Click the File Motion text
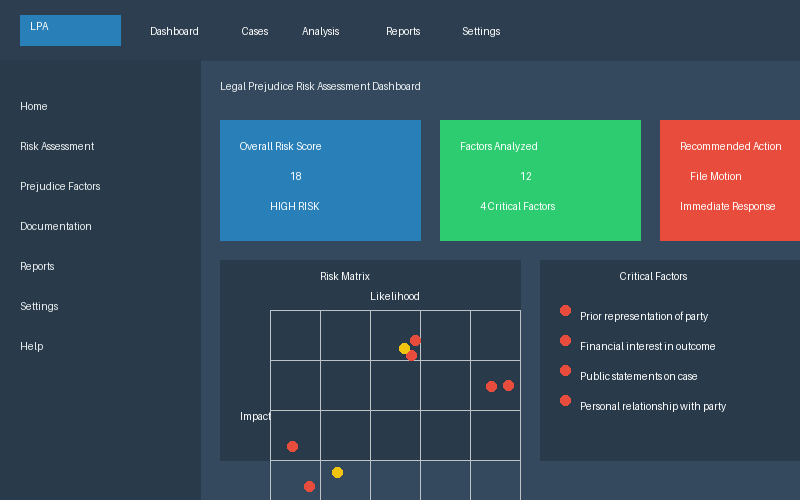This screenshot has height=500, width=800. click(x=716, y=177)
